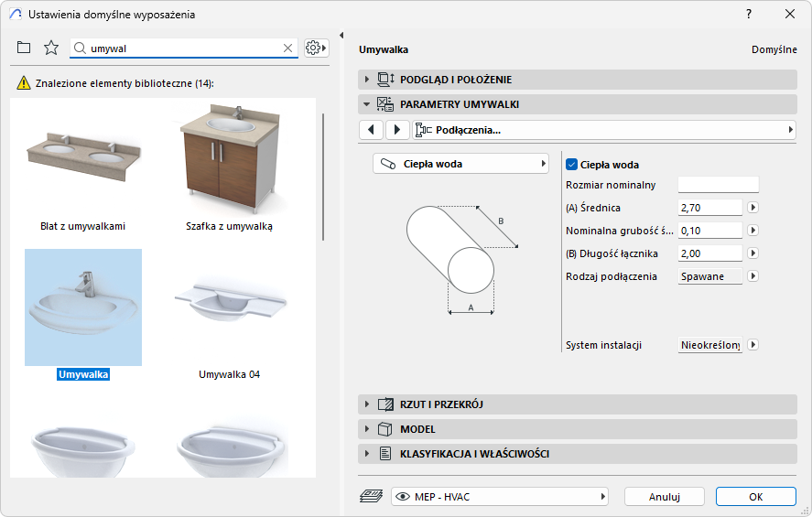Viewport: 812px width, 517px height.
Task: Click the help question mark icon
Action: [x=750, y=14]
